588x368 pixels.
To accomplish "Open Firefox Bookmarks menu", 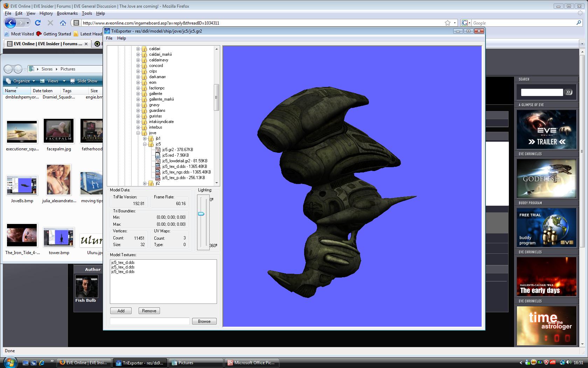I will tap(67, 13).
